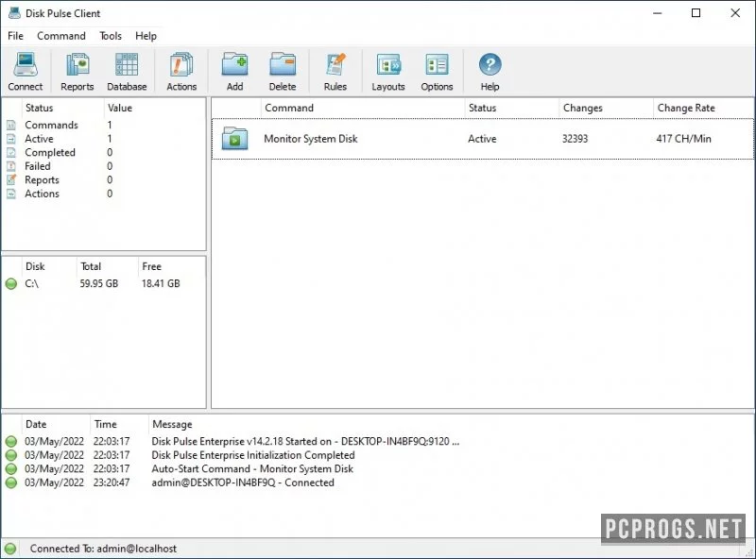Click the Initialization Completed log message
Viewport: 756px width, 559px height.
pyautogui.click(x=253, y=455)
